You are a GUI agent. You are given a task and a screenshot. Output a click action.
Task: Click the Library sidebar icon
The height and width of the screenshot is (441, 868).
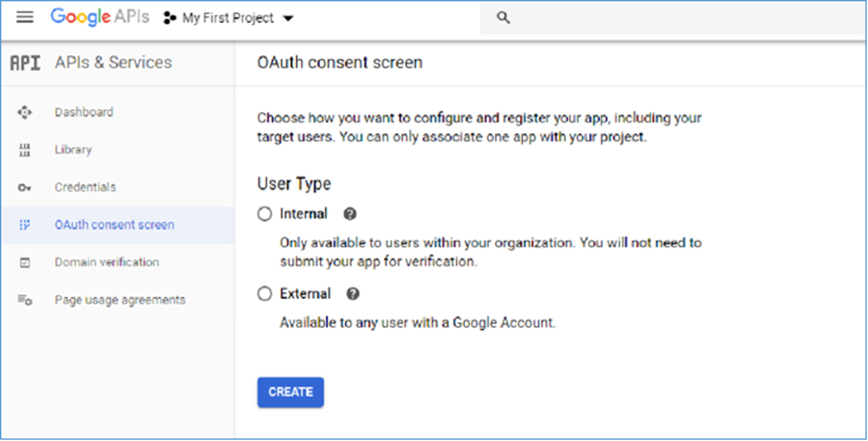(25, 151)
